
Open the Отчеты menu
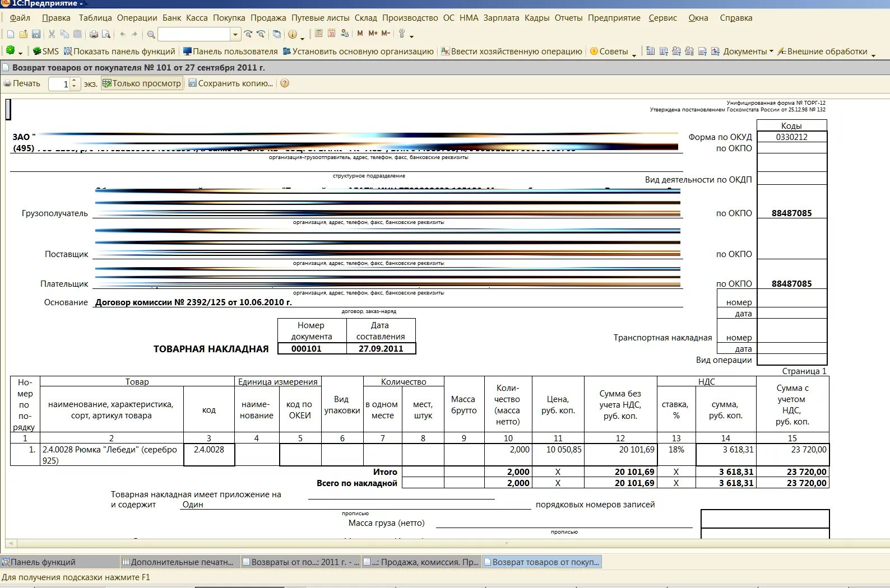tap(569, 18)
